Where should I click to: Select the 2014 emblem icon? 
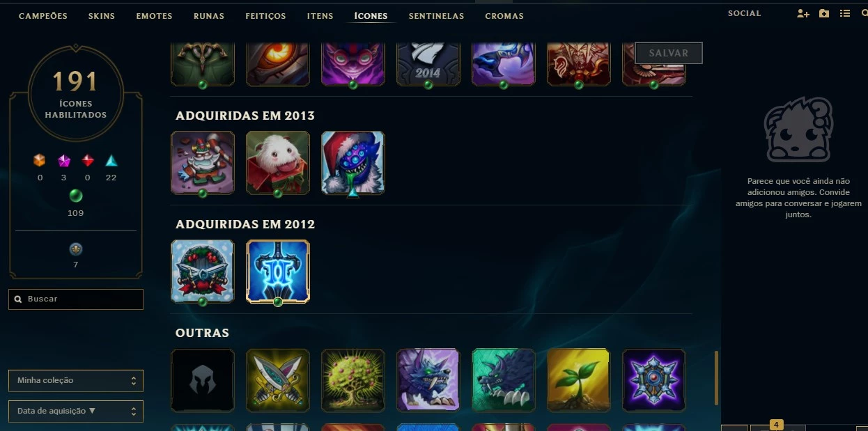428,64
